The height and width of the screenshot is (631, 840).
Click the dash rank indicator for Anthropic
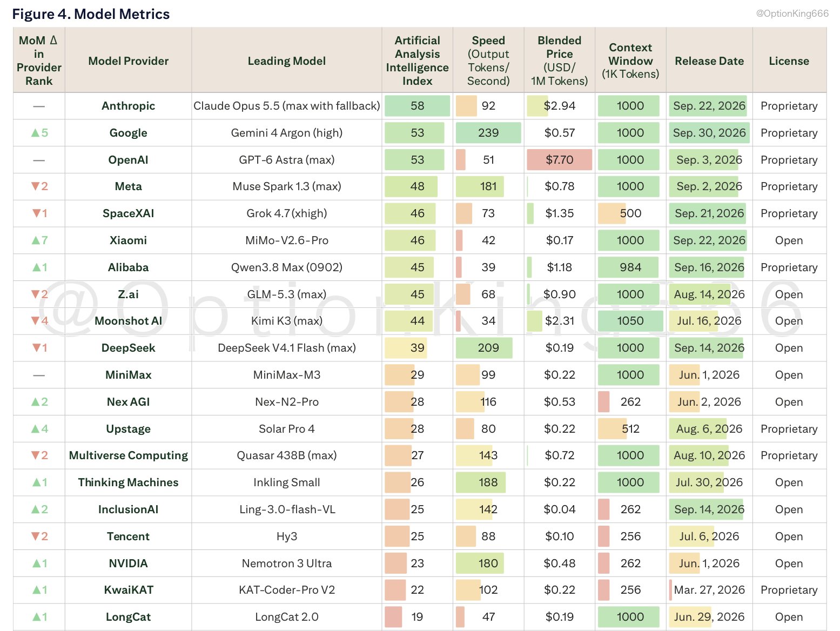39,106
